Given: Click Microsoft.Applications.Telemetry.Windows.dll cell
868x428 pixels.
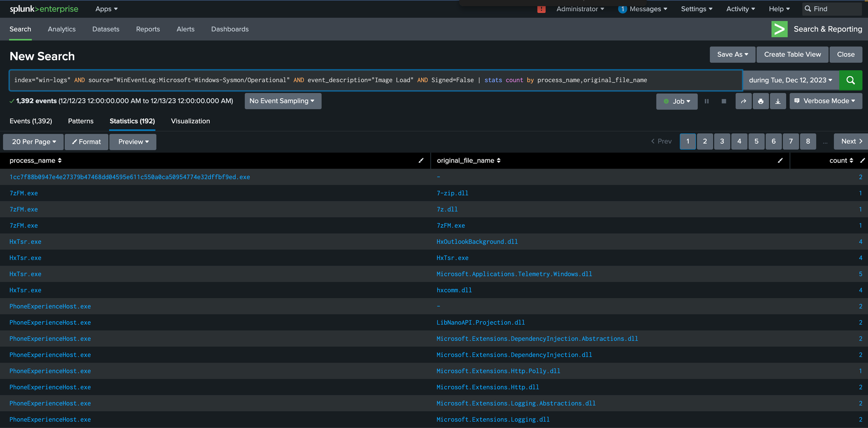Looking at the screenshot, I should [514, 274].
